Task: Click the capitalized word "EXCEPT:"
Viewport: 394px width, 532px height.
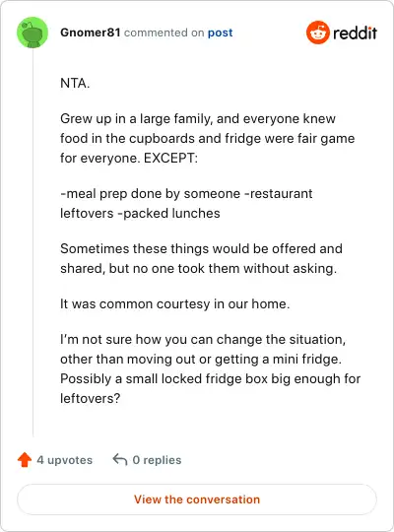Action: pyautogui.click(x=170, y=159)
